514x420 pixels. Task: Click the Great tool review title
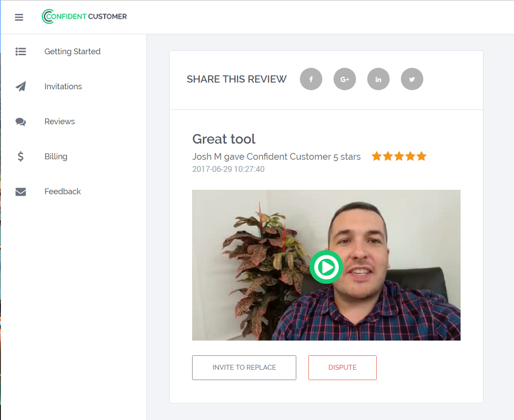[224, 139]
